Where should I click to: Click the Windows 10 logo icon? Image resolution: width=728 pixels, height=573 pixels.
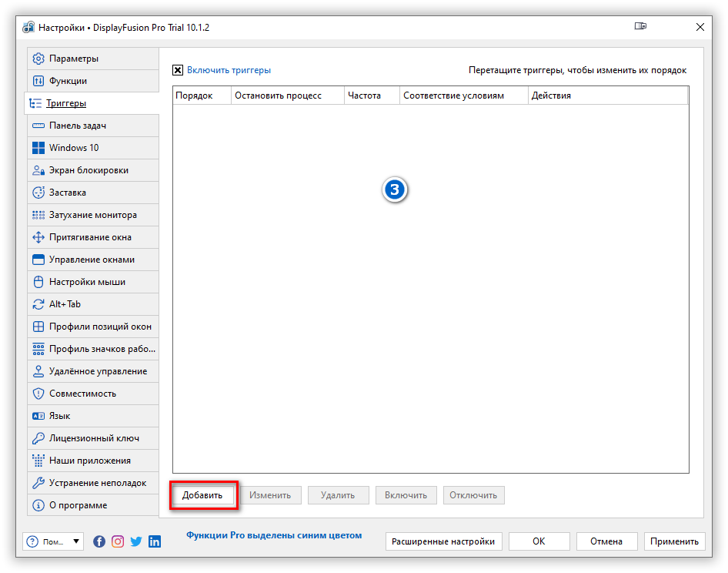click(x=38, y=148)
